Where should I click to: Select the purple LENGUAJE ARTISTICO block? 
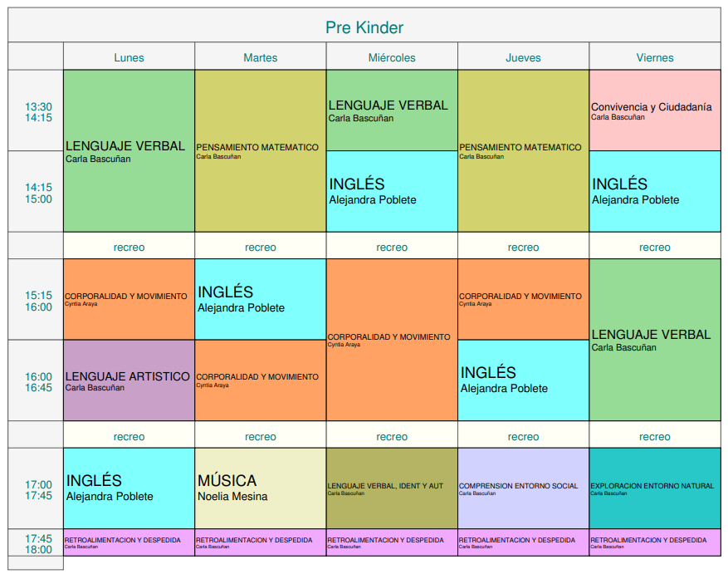[129, 380]
